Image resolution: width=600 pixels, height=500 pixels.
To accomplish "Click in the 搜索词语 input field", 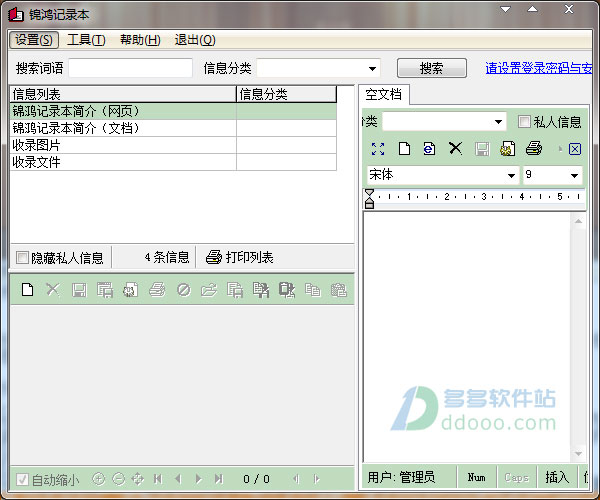I will tap(130, 68).
